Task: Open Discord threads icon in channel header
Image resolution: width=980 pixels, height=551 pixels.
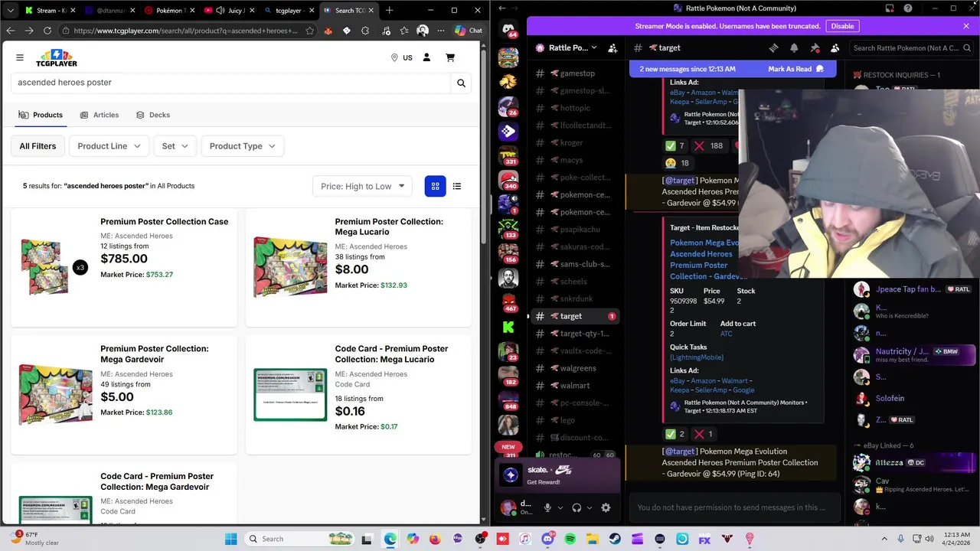Action: point(773,47)
